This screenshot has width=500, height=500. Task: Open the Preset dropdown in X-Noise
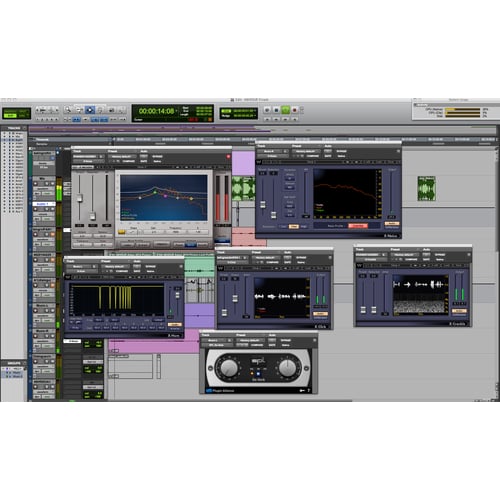306,151
